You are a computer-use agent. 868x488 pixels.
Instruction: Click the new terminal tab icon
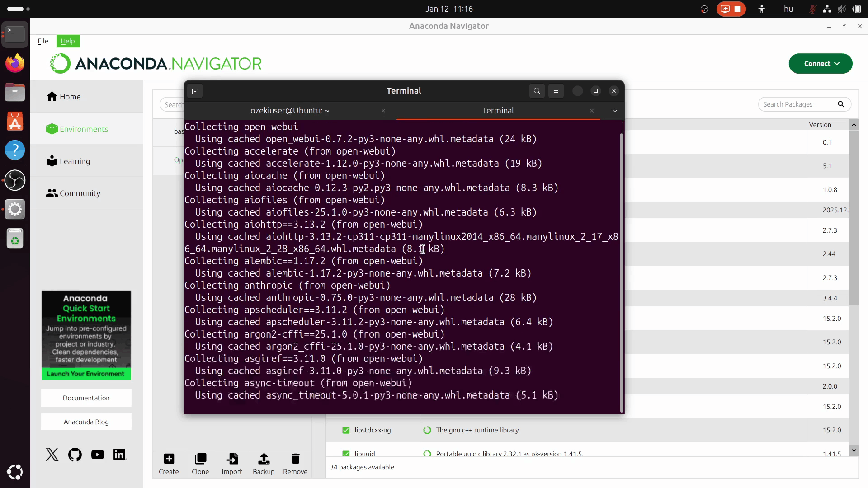coord(195,91)
